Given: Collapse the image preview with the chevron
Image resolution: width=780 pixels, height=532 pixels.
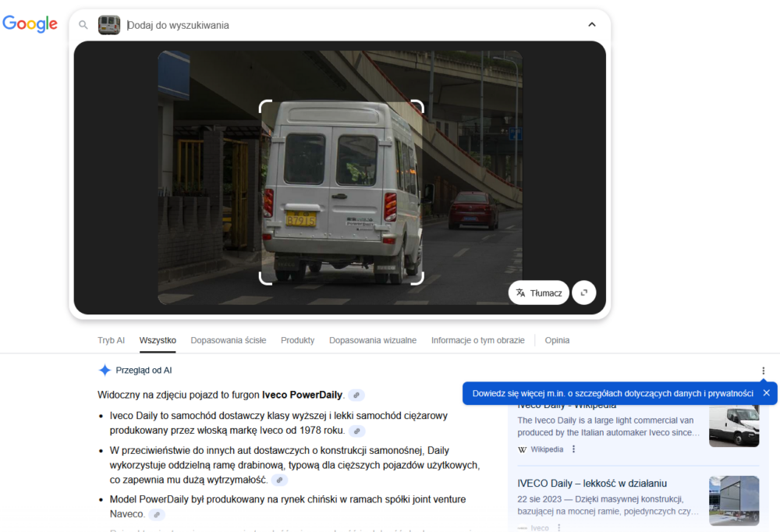Looking at the screenshot, I should (x=591, y=25).
